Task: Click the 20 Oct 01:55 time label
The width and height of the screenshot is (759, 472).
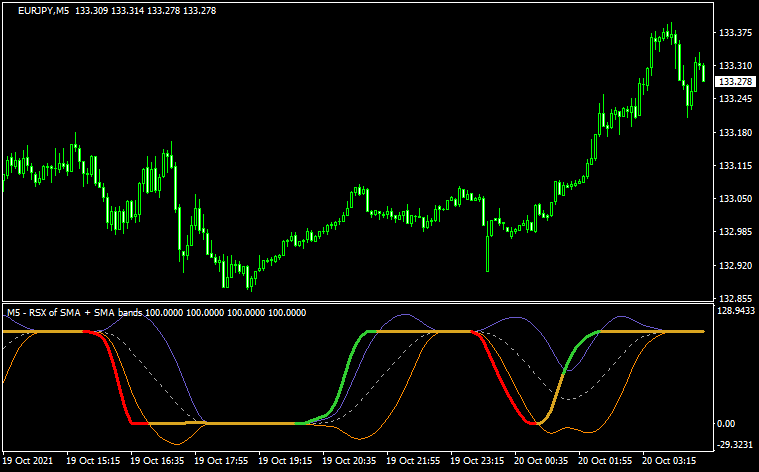Action: click(605, 460)
